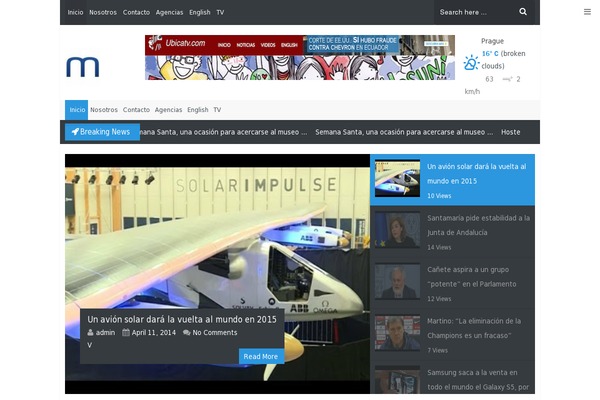Open Martino La eliminación de la Champions story

pos(474,328)
